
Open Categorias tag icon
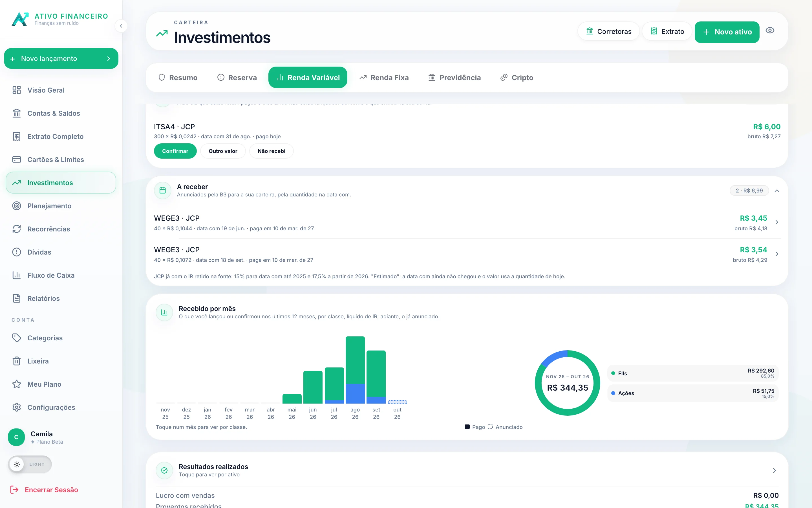(x=16, y=338)
